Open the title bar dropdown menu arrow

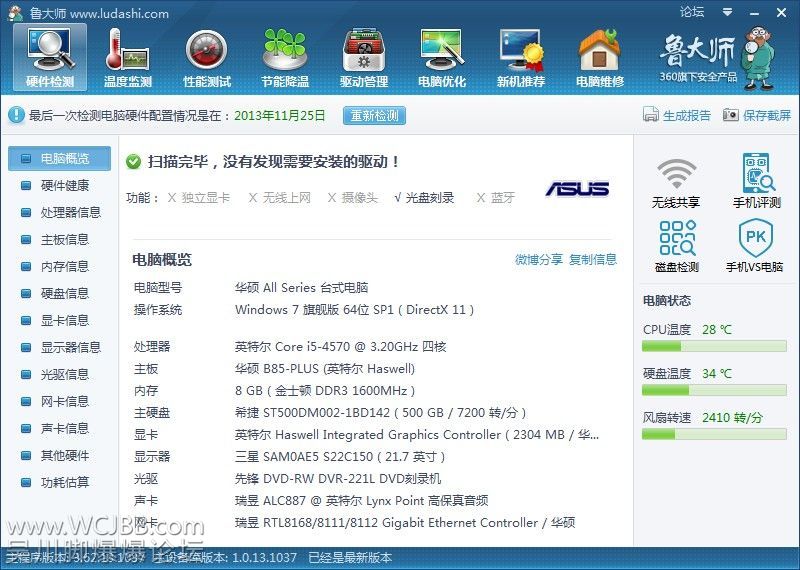pyautogui.click(x=727, y=13)
